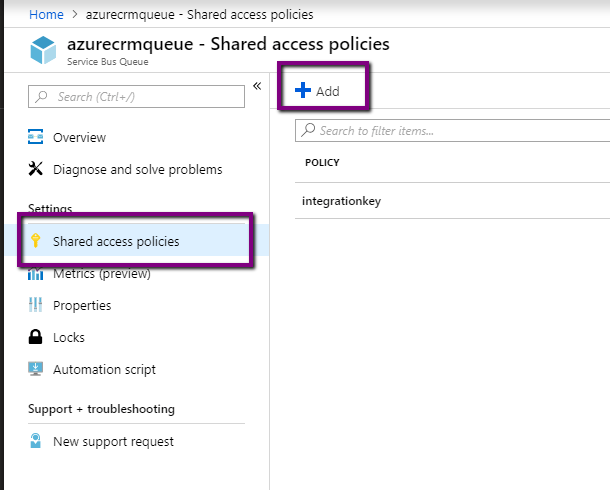This screenshot has height=490, width=610.
Task: Click the New support request person icon
Action: pos(36,441)
